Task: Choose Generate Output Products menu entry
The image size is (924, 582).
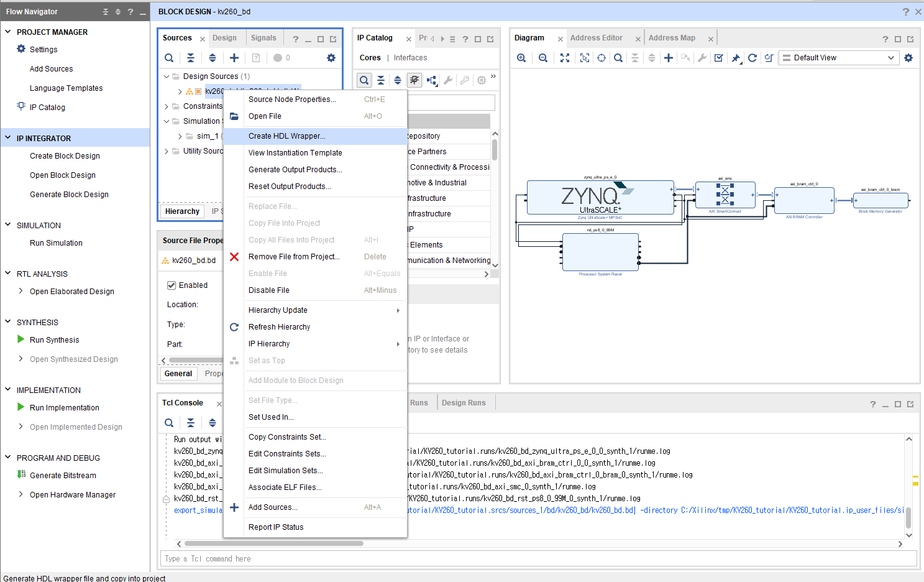Action: tap(315, 170)
